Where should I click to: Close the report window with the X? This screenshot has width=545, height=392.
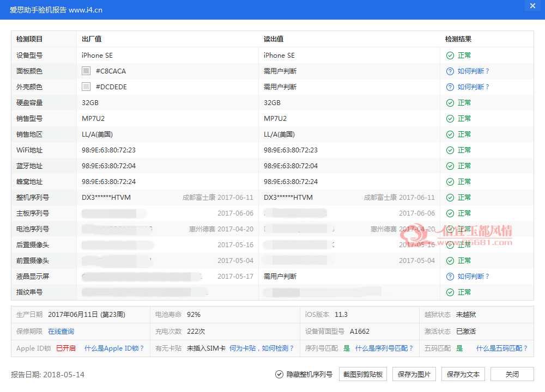(532, 6)
